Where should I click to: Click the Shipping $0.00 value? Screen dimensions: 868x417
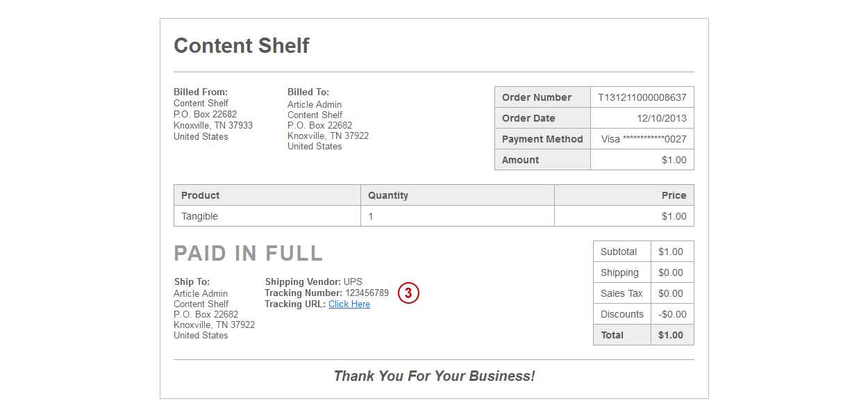pos(671,272)
